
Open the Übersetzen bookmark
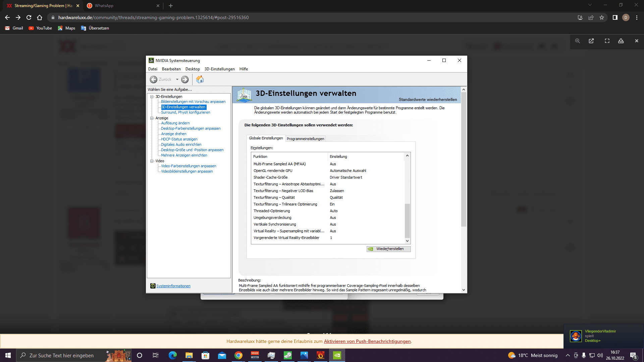click(95, 28)
